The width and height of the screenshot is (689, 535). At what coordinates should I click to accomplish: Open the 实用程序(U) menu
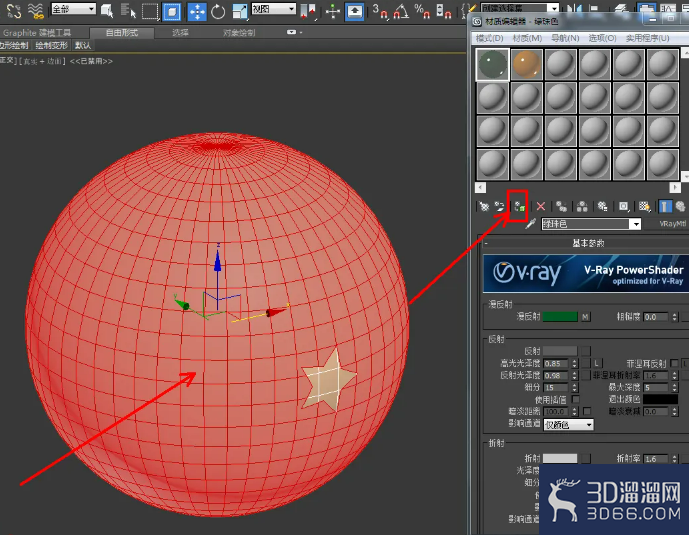pos(647,38)
